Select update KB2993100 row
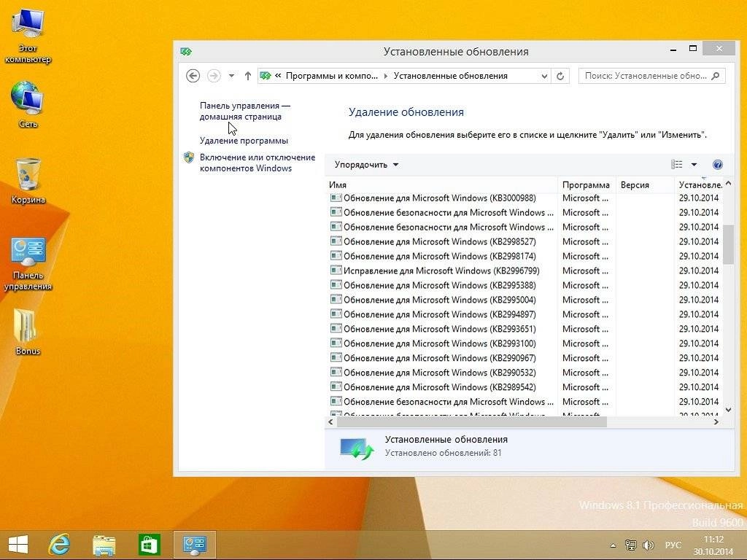The image size is (747, 560). pos(525,343)
